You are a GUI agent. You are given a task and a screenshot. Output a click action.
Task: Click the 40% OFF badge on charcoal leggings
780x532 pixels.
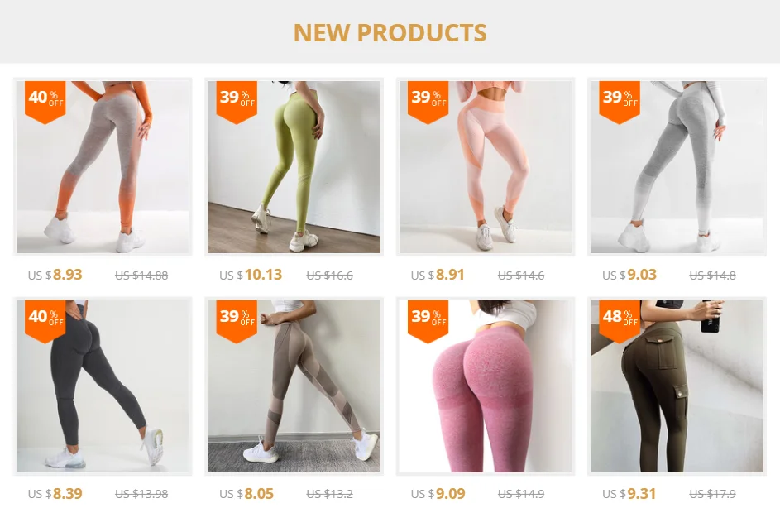click(45, 321)
